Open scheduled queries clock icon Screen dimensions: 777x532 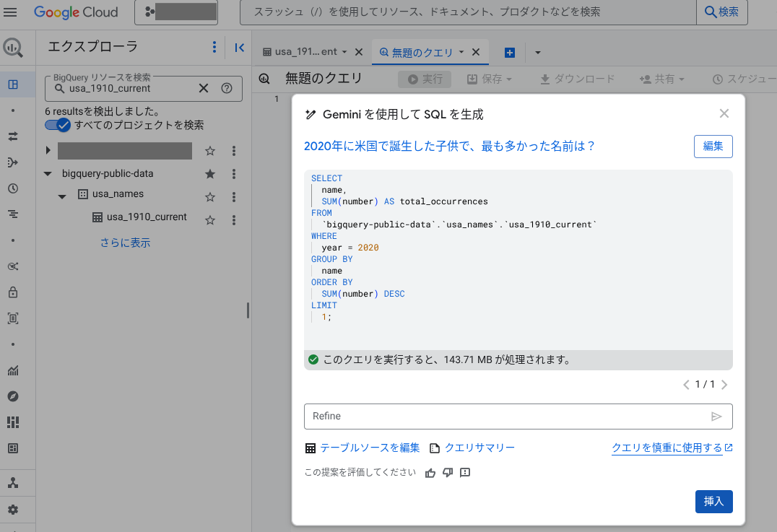[14, 188]
